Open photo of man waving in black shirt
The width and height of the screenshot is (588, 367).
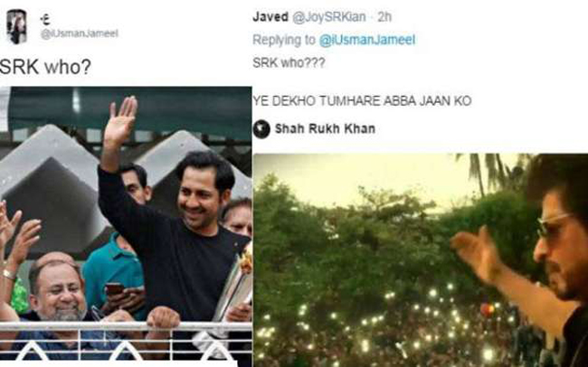pyautogui.click(x=126, y=226)
